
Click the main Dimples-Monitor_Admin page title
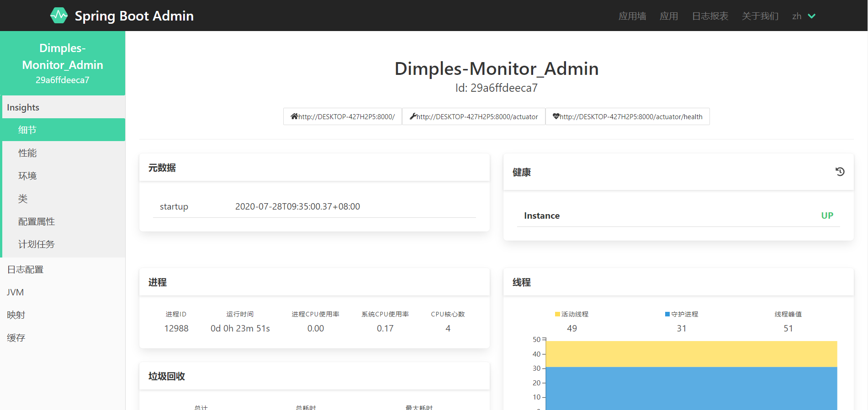pyautogui.click(x=497, y=68)
